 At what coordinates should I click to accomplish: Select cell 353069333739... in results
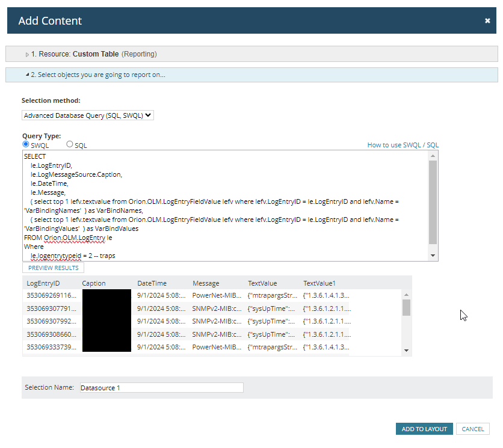tap(51, 348)
